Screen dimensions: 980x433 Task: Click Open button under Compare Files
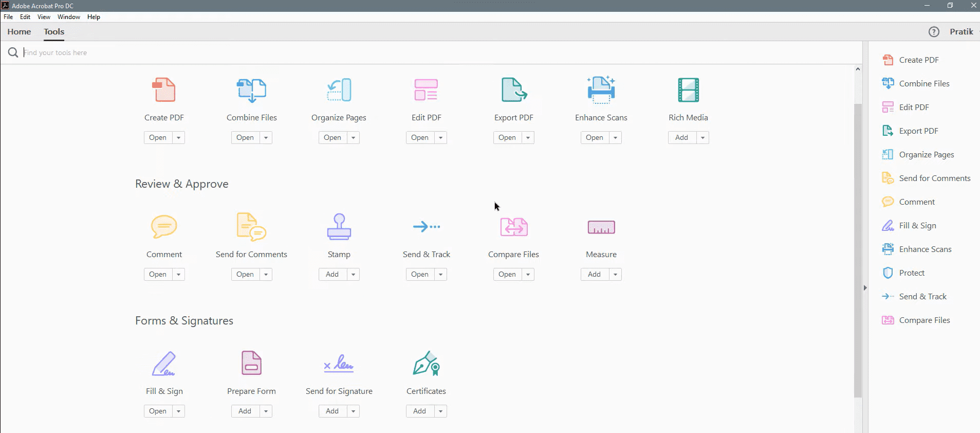[507, 274]
